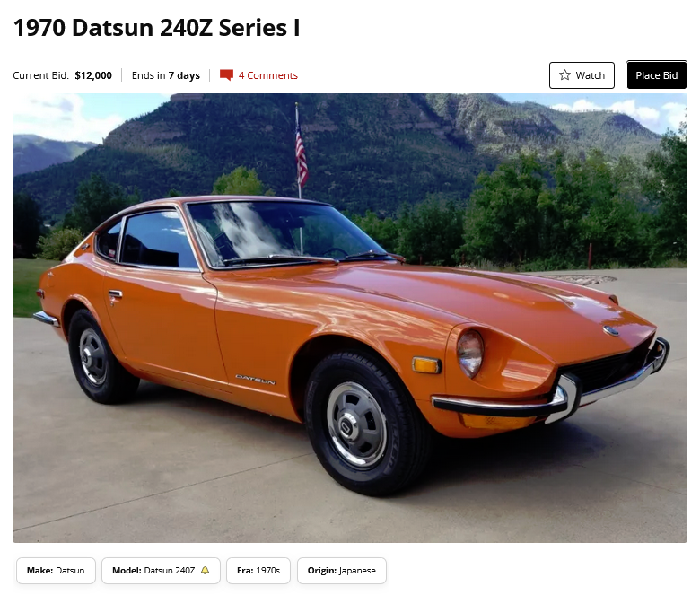This screenshot has height=595, width=700.
Task: Click the Ends in 7 days text
Action: pyautogui.click(x=166, y=75)
